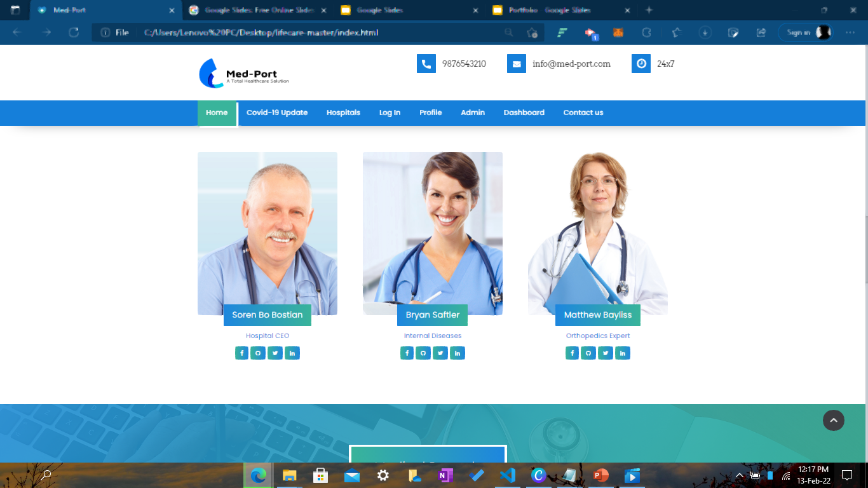Open Soren Bo Bostian's Facebook icon

coord(241,353)
